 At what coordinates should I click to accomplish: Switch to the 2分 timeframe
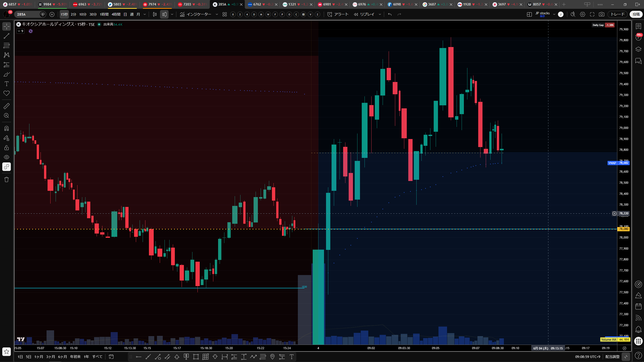73,14
